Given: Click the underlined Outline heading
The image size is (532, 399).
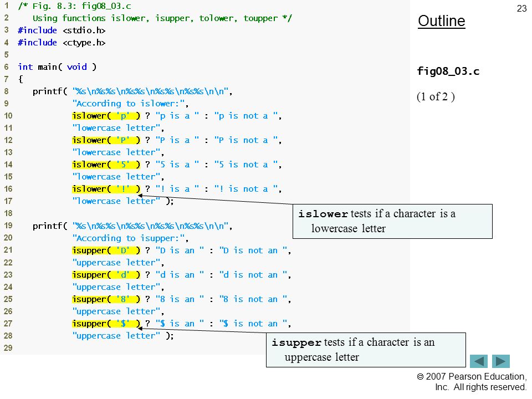Looking at the screenshot, I should pos(442,21).
